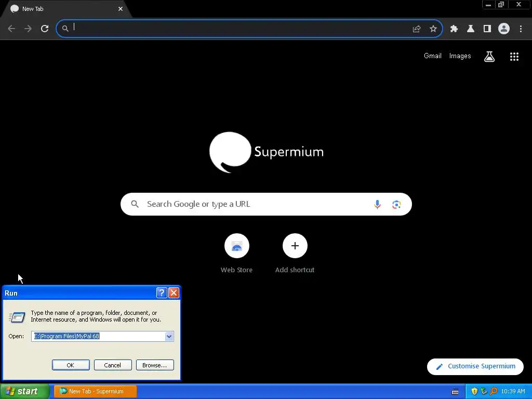Close the Run dialog with the red X
The height and width of the screenshot is (399, 532).
174,293
